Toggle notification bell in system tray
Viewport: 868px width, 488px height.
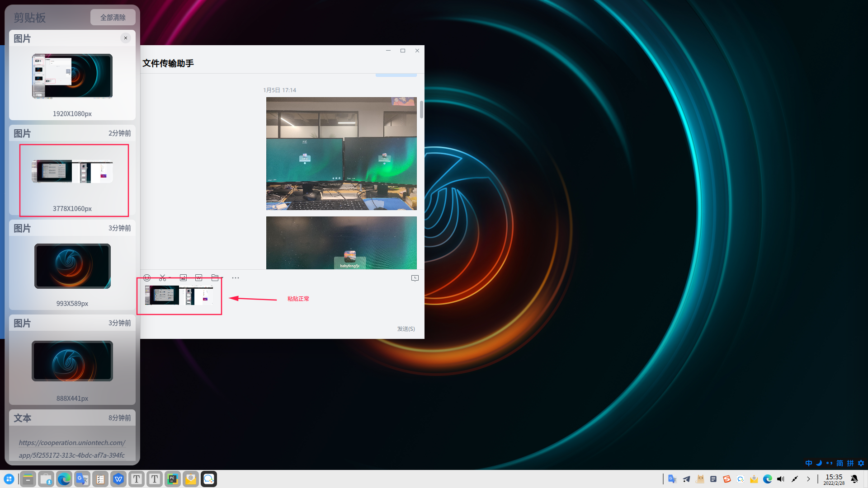pos(854,479)
